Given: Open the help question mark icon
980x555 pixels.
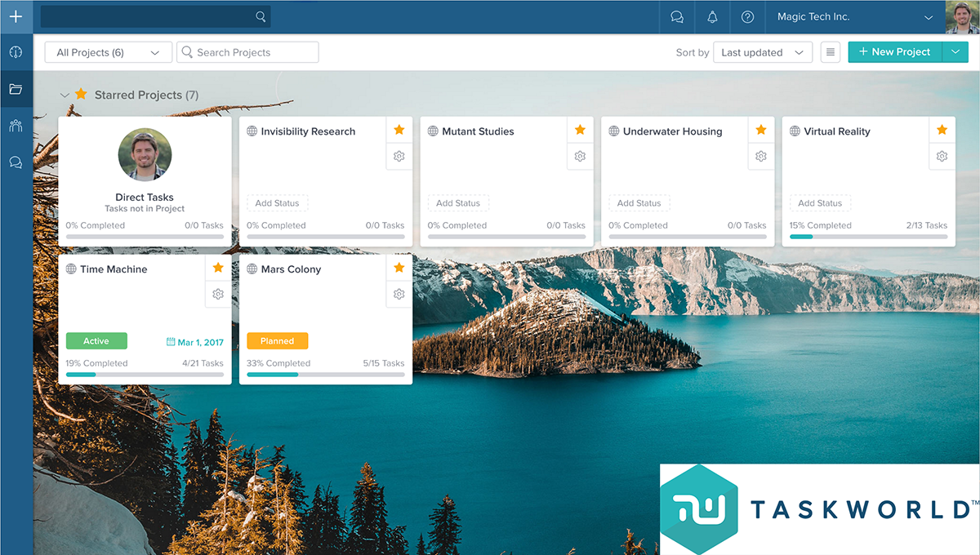Looking at the screenshot, I should pyautogui.click(x=747, y=17).
